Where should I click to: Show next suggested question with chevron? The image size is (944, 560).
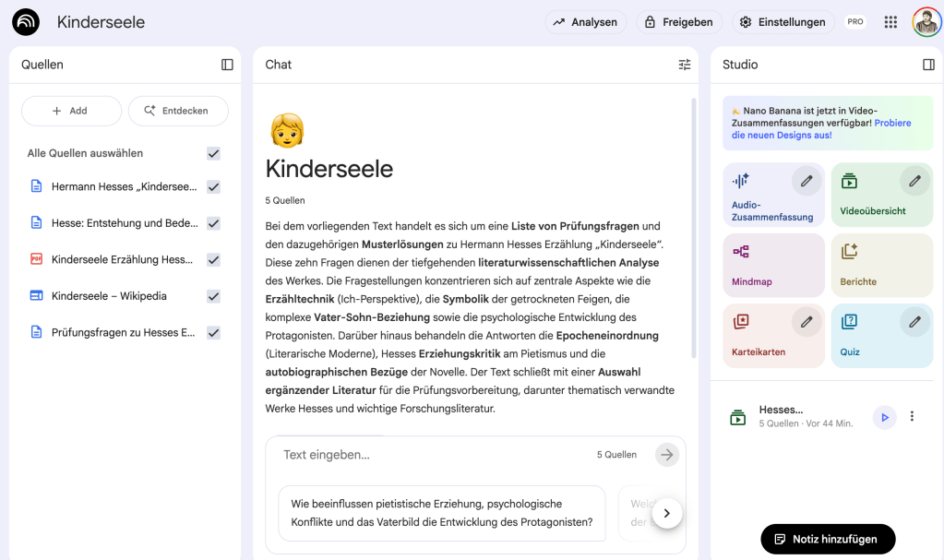pyautogui.click(x=666, y=513)
